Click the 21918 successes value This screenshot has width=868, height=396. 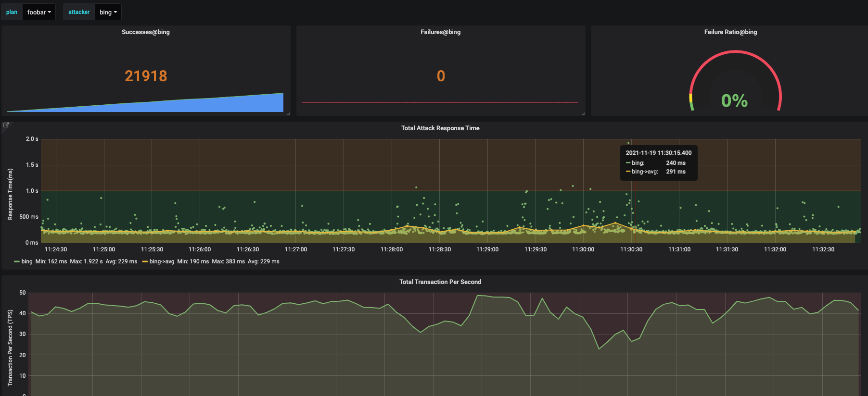point(146,76)
